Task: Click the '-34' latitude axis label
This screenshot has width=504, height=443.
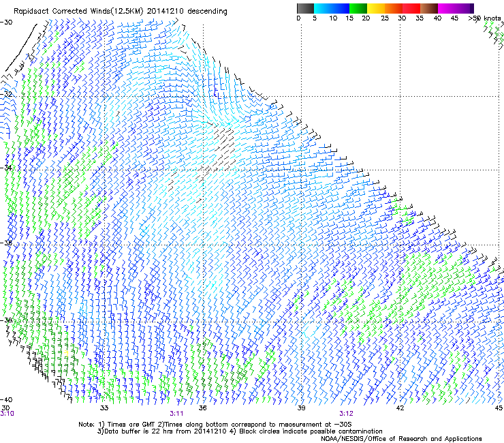Action: click(6, 168)
